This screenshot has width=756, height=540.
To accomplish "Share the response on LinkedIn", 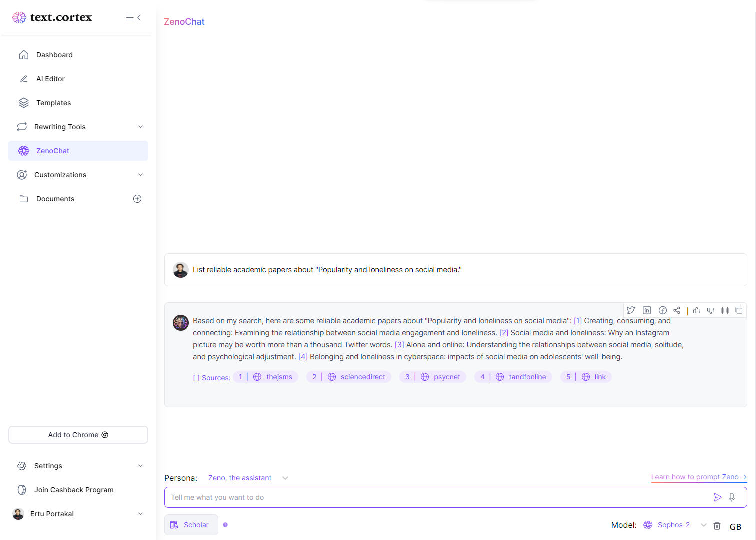I will 647,310.
